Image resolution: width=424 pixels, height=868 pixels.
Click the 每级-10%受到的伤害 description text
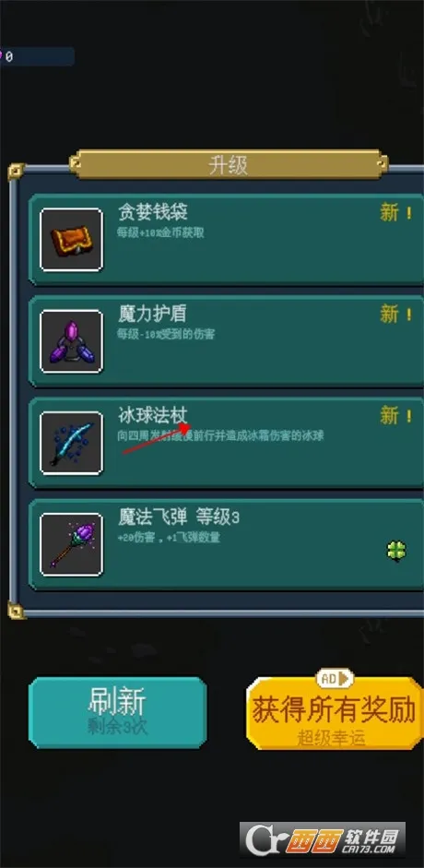coord(166,334)
